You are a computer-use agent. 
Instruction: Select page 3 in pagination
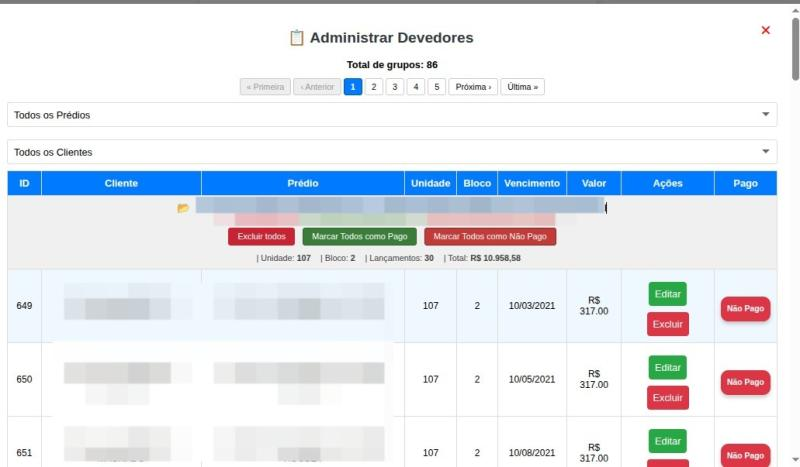click(x=395, y=87)
